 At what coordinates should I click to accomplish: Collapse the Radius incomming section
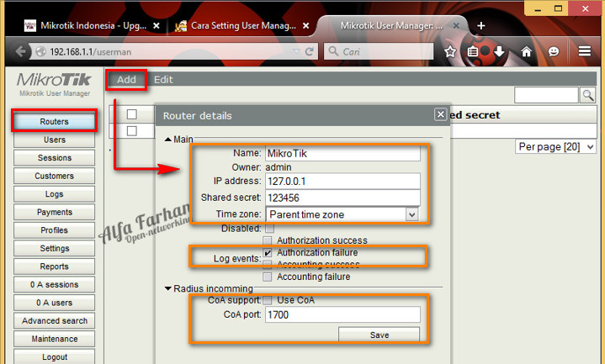(167, 288)
